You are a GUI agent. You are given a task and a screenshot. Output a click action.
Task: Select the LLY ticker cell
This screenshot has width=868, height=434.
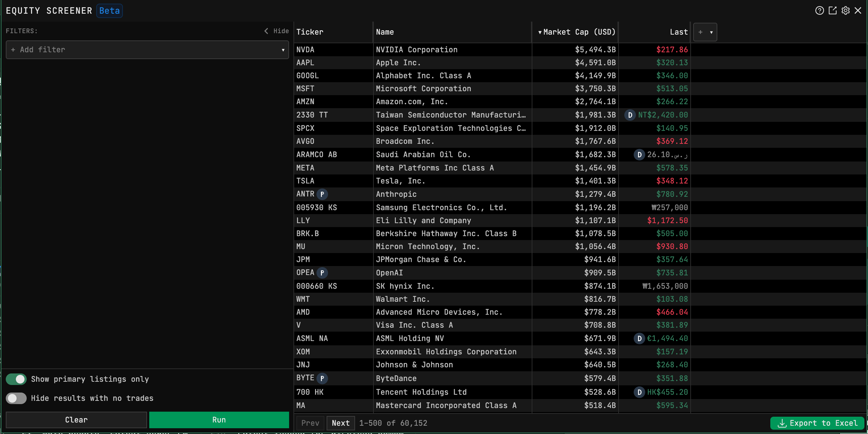pos(333,221)
